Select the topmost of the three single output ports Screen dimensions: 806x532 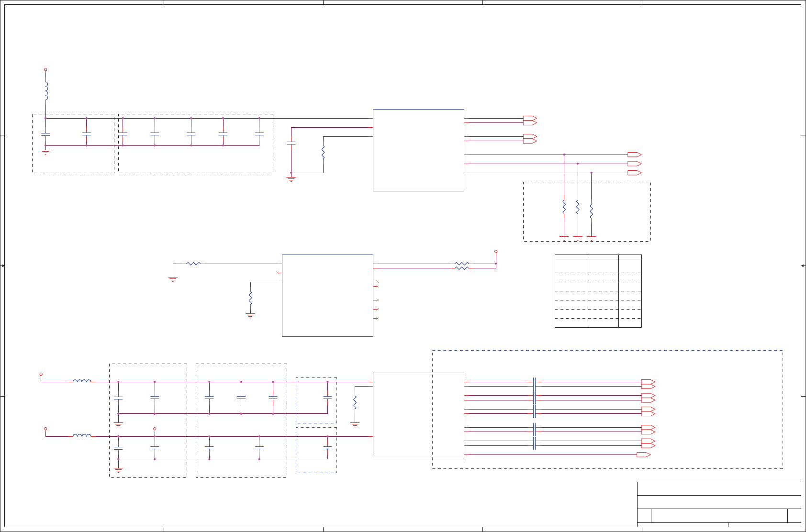[635, 155]
